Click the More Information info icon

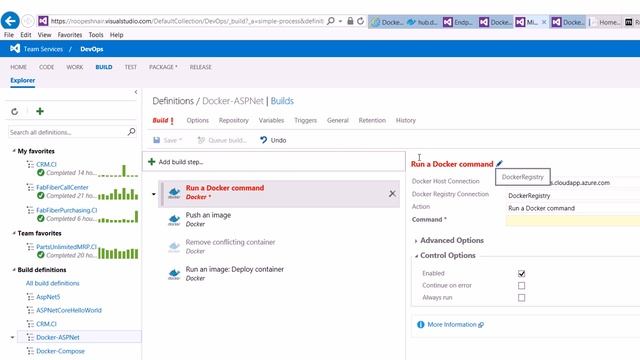point(420,324)
